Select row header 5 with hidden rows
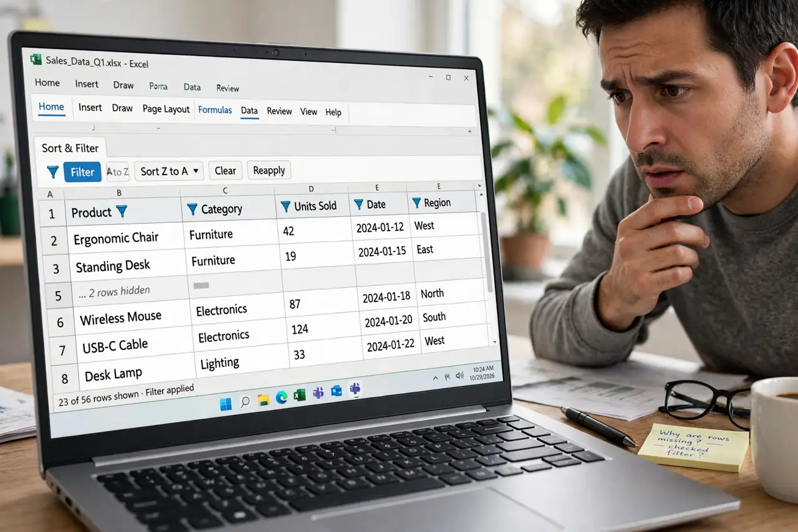This screenshot has width=798, height=532. [x=59, y=295]
